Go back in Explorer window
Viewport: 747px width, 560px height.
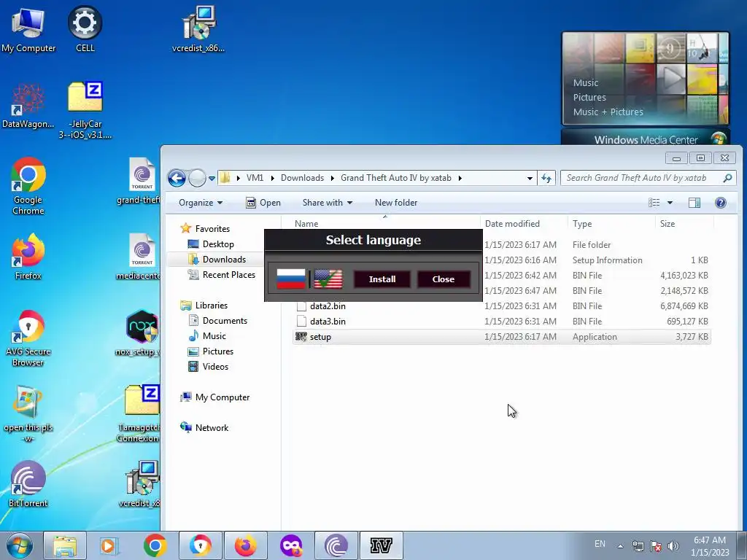coord(177,178)
